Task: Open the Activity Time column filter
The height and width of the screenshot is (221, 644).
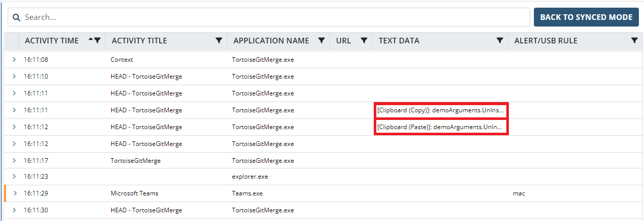Action: click(x=97, y=41)
